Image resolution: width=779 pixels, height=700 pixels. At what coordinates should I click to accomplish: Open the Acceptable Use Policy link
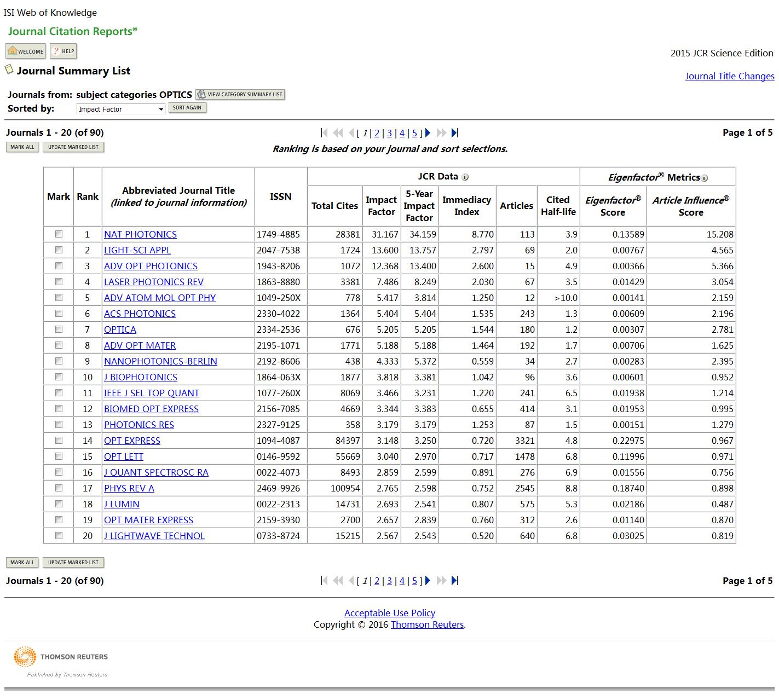coord(389,613)
